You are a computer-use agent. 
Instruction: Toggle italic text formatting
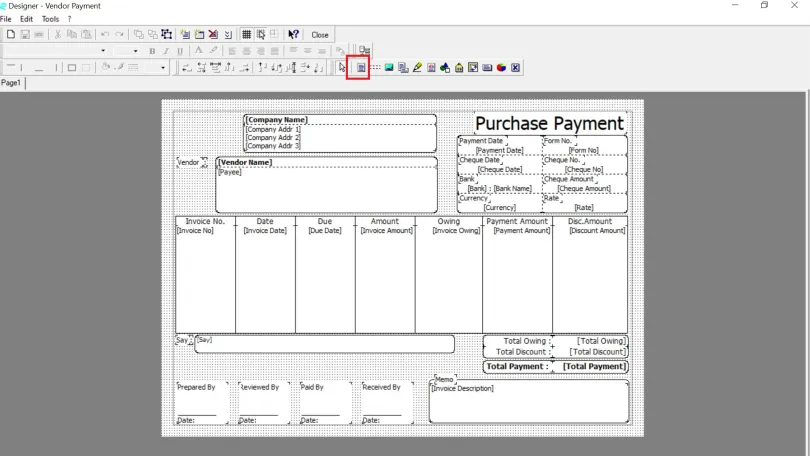pyautogui.click(x=166, y=51)
